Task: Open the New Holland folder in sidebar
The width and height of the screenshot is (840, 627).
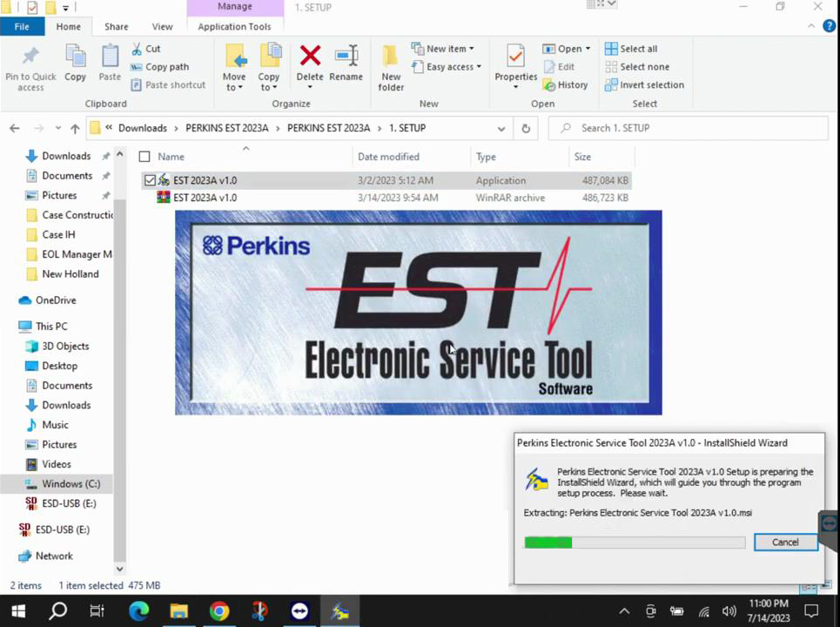Action: pos(71,273)
